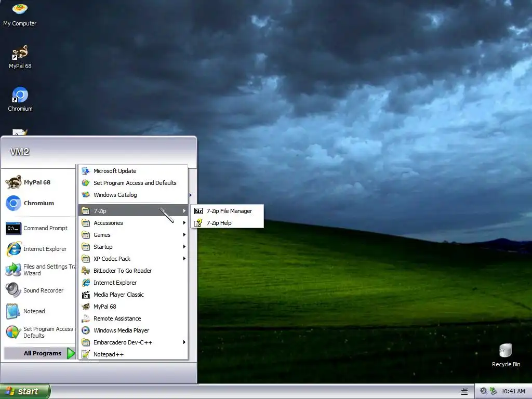Expand the Games submenu arrow
The height and width of the screenshot is (399, 532).
[184, 235]
